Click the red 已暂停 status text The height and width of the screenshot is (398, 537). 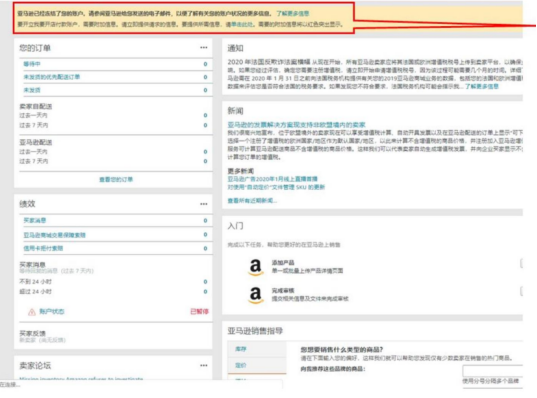coord(199,311)
